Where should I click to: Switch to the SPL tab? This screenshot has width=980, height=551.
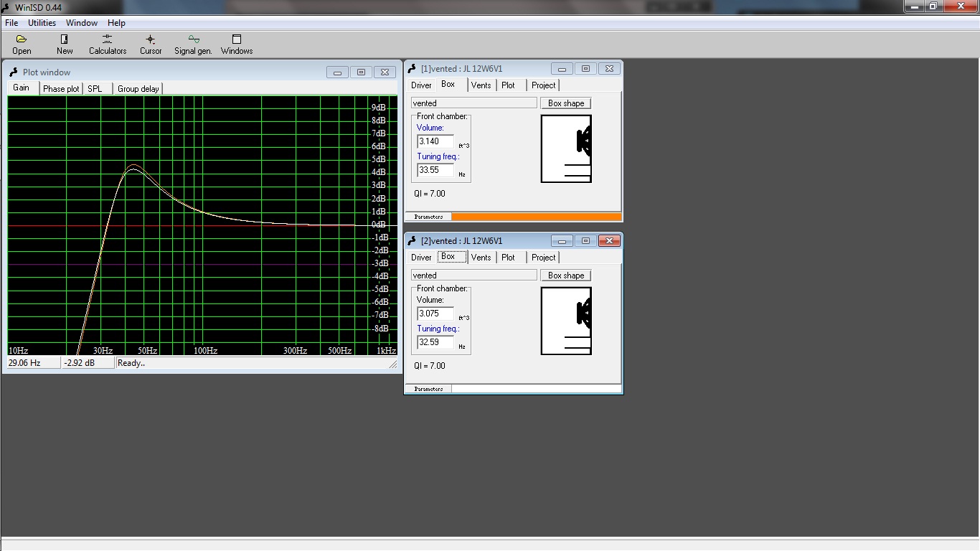(95, 89)
